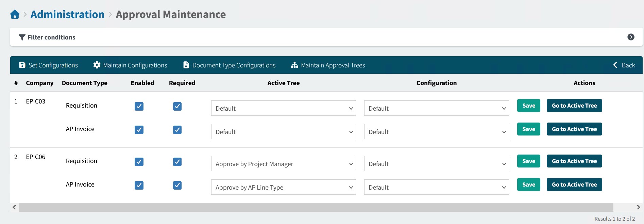
Task: Go to Active Tree for EPIC06 Requisition
Action: pyautogui.click(x=574, y=161)
